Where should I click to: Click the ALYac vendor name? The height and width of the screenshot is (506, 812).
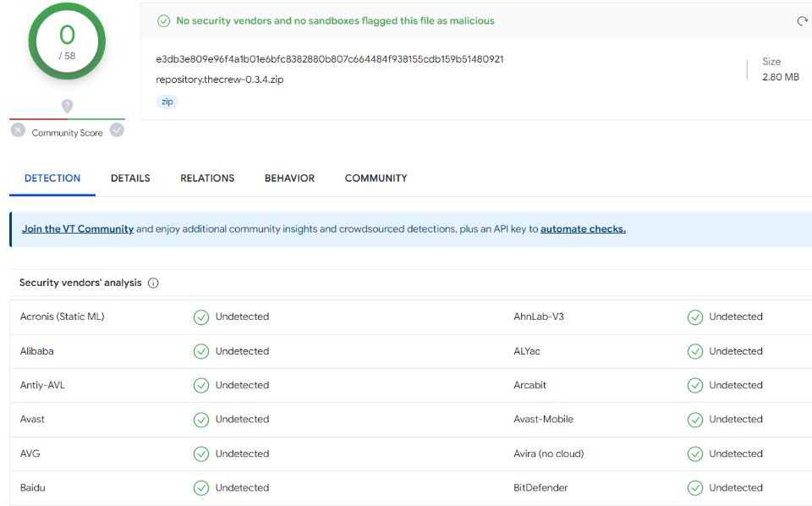(527, 351)
